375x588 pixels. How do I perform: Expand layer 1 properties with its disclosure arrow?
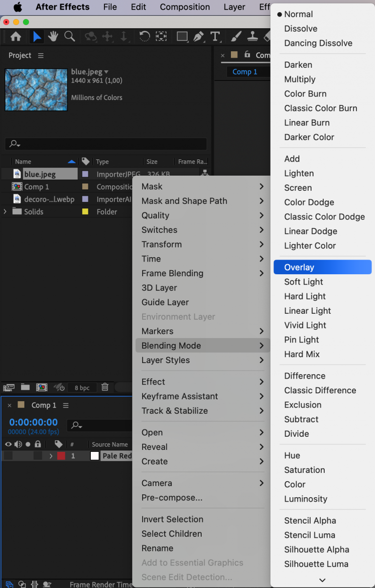coord(51,456)
